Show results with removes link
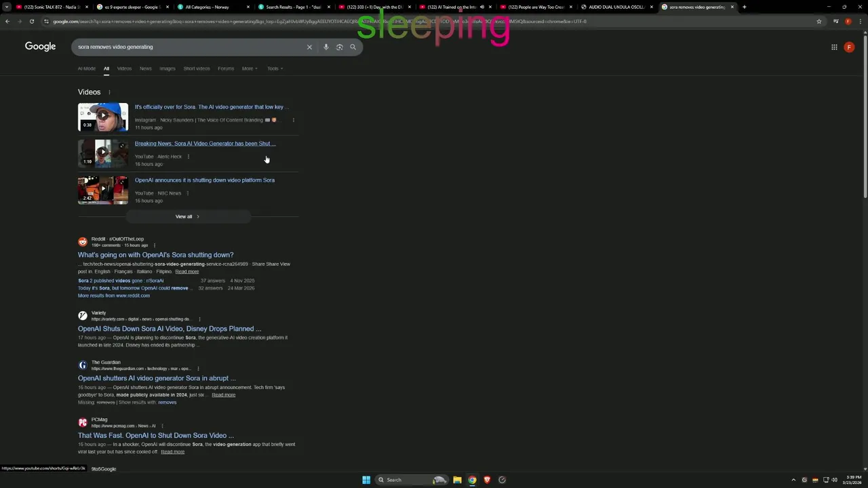The width and height of the screenshot is (868, 488). click(x=167, y=403)
